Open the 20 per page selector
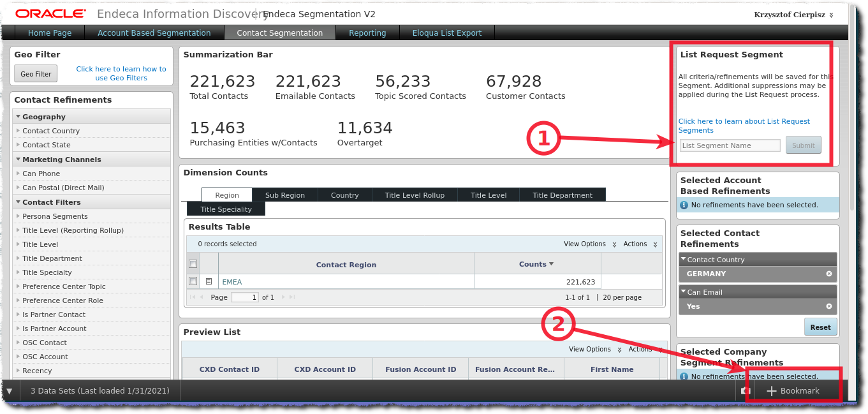This screenshot has width=868, height=414. pos(622,297)
